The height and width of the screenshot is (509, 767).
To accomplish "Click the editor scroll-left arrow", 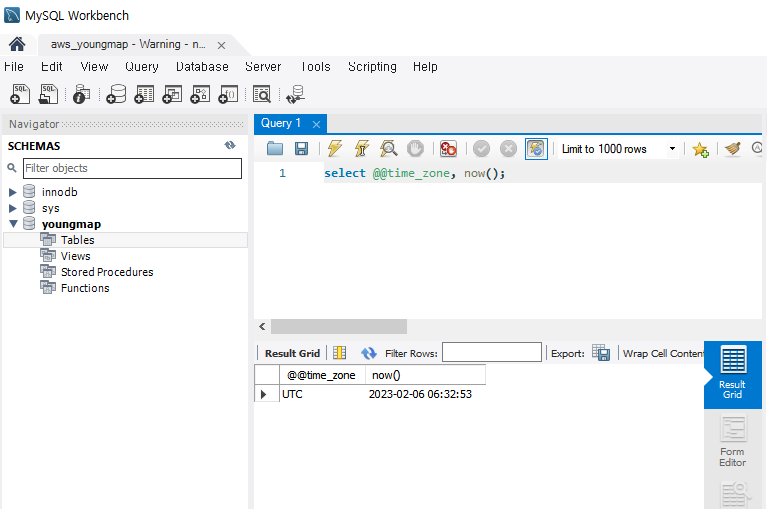I will point(262,326).
